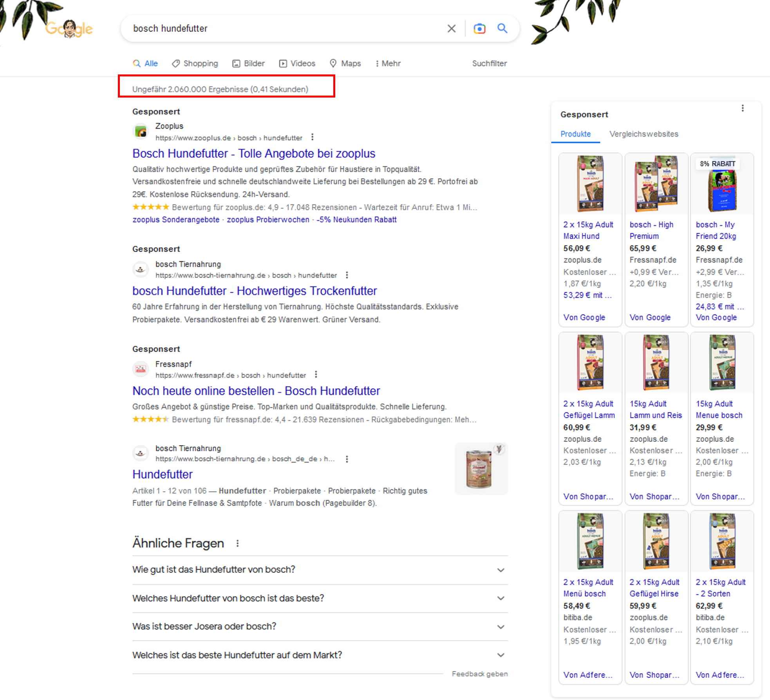Click the Fressnapf URL breadcrumb
This screenshot has width=770, height=700.
pyautogui.click(x=230, y=375)
